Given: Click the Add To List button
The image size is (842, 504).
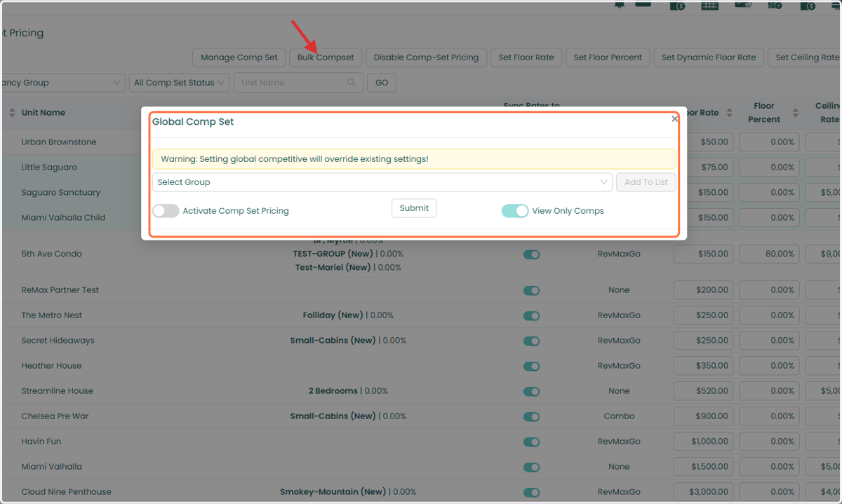Looking at the screenshot, I should click(x=646, y=182).
